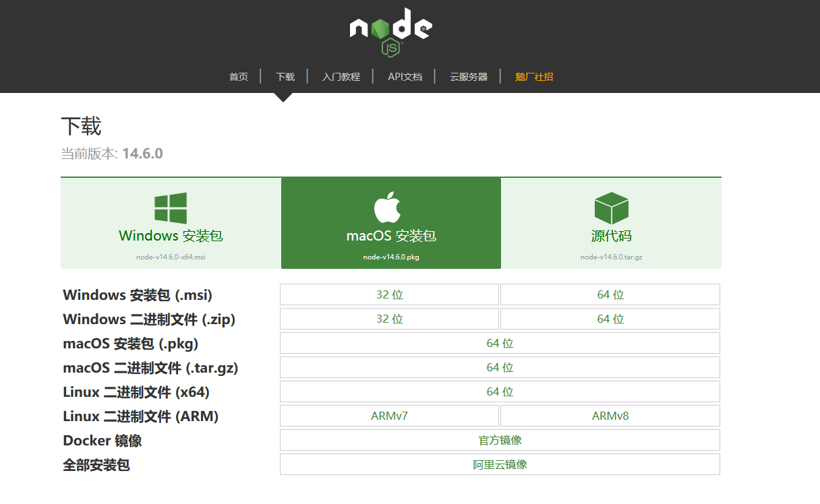Screen dimensions: 820x504
Task: Select the 下载 nav item
Action: (x=285, y=77)
